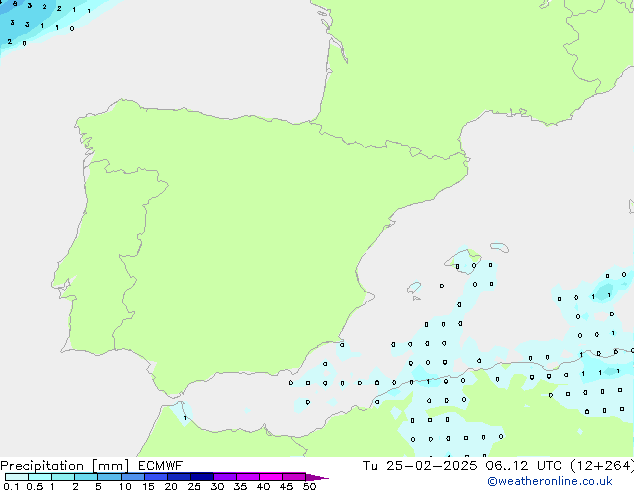Click Ibiza island outline on the map
This screenshot has width=634, height=490.
click(414, 287)
